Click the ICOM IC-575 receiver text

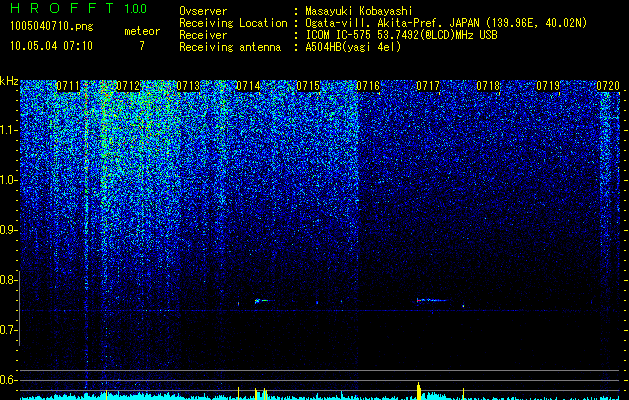point(401,35)
